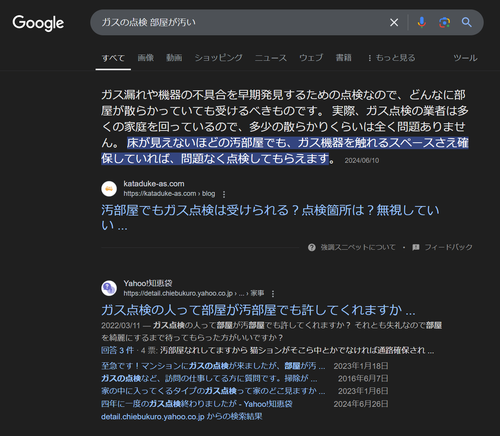This screenshot has height=436, width=500.
Task: Open the 回答 3 件 answers link
Action: point(117,350)
